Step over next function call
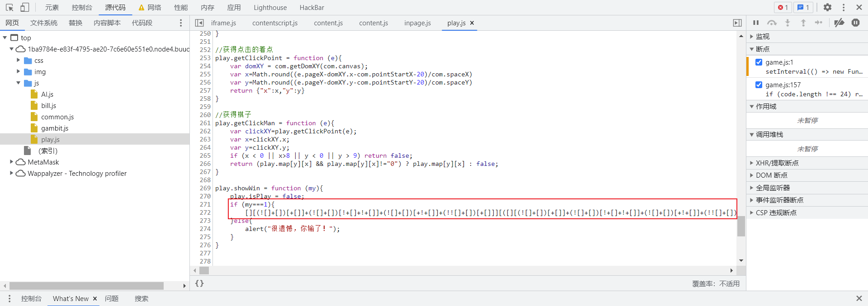Screen dimensions: 868x306 [772, 23]
